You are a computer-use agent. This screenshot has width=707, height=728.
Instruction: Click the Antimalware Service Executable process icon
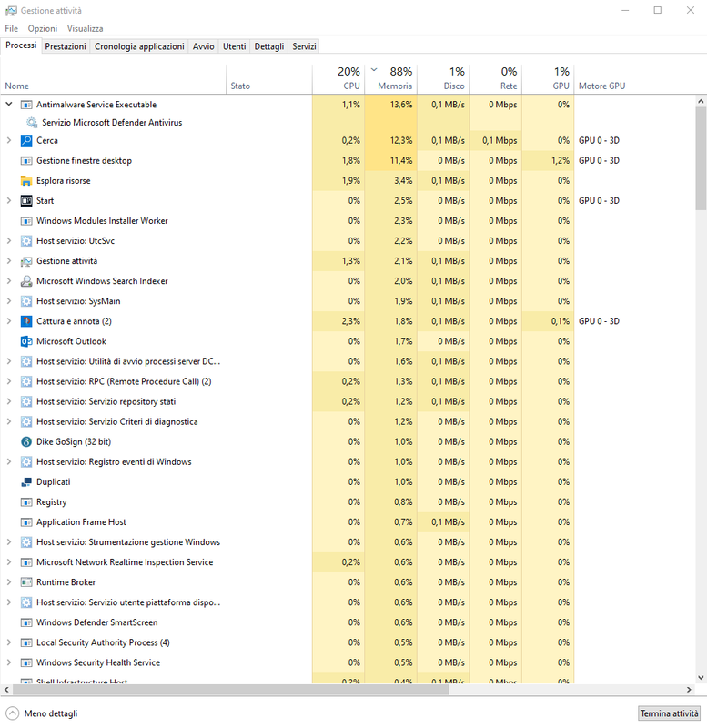coord(26,105)
